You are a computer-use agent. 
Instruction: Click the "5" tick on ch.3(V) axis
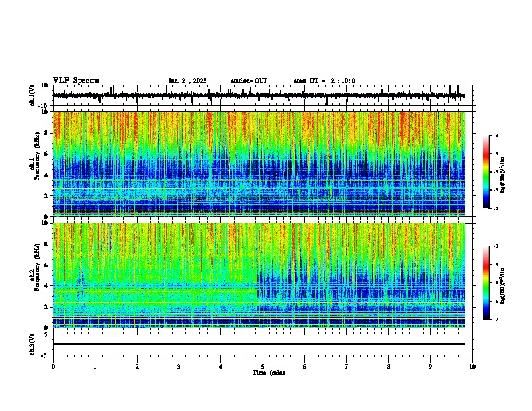47,334
